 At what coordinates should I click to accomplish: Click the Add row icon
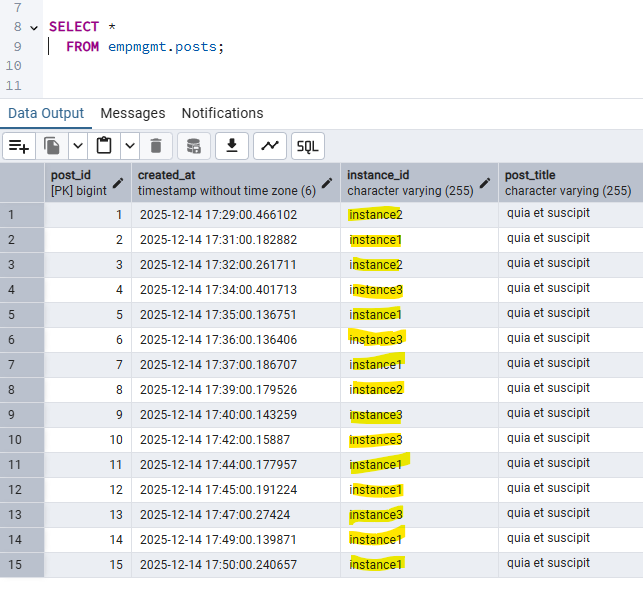point(19,146)
